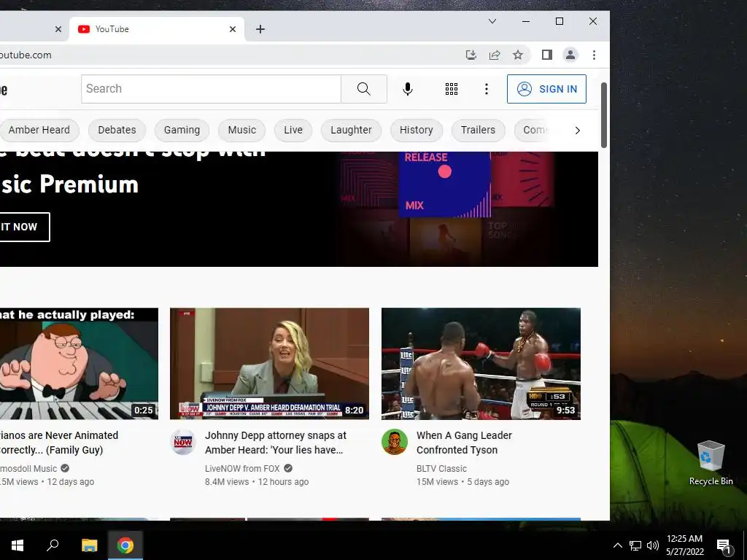Open volume speaker tray icon
This screenshot has height=560, width=747.
653,545
